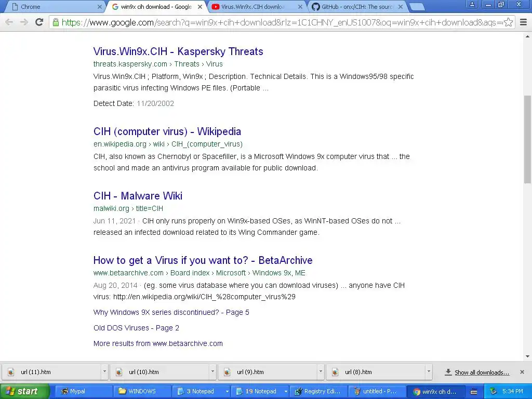The height and width of the screenshot is (399, 532).
Task: Click the address bar URL field
Action: pyautogui.click(x=282, y=22)
